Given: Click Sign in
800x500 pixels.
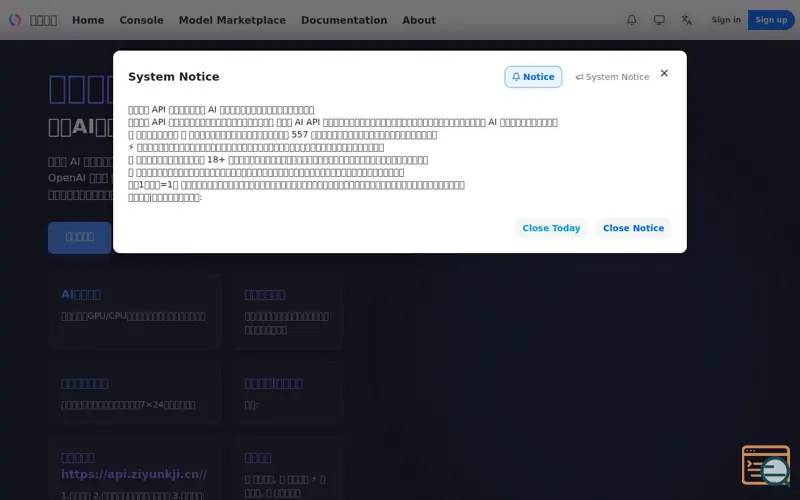Looking at the screenshot, I should [726, 20].
